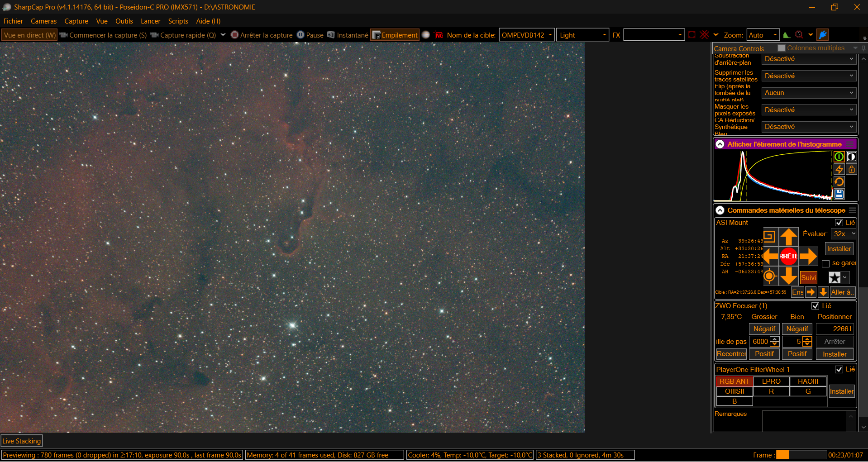
Task: Click Arrêter la capture button
Action: tap(262, 35)
